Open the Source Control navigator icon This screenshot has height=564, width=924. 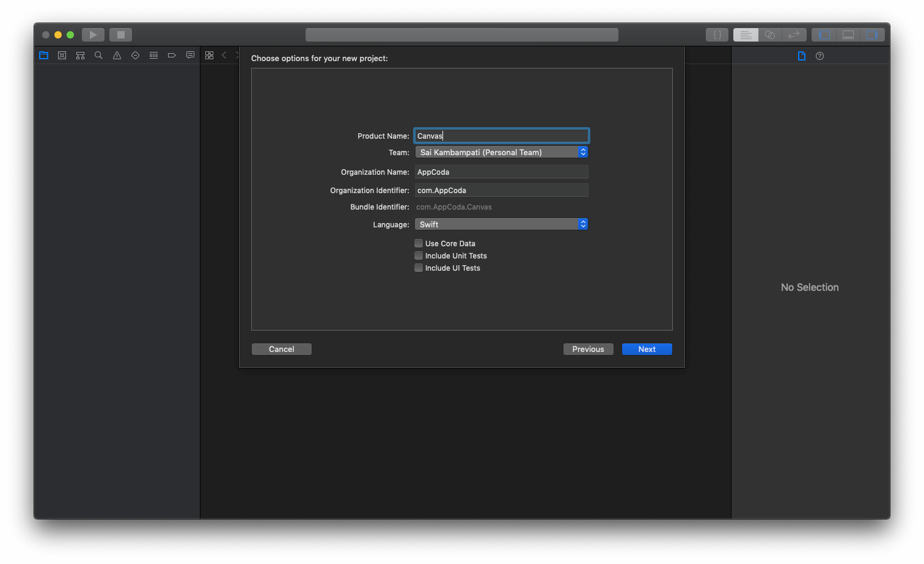coord(62,56)
